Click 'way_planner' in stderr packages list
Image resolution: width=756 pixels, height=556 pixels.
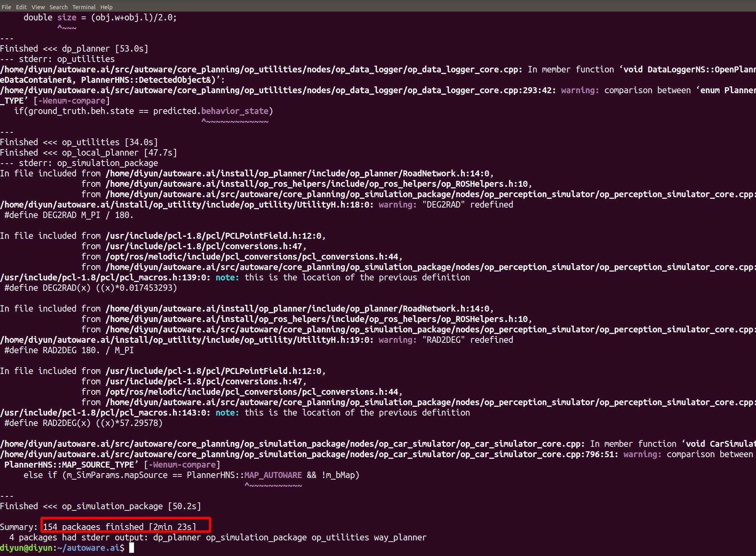point(400,538)
